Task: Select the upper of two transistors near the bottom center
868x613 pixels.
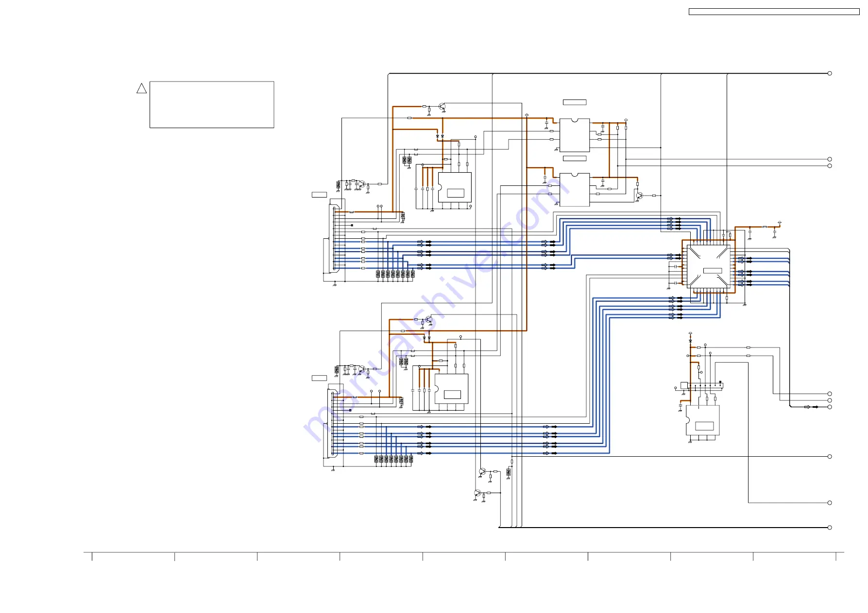Action: tap(482, 471)
